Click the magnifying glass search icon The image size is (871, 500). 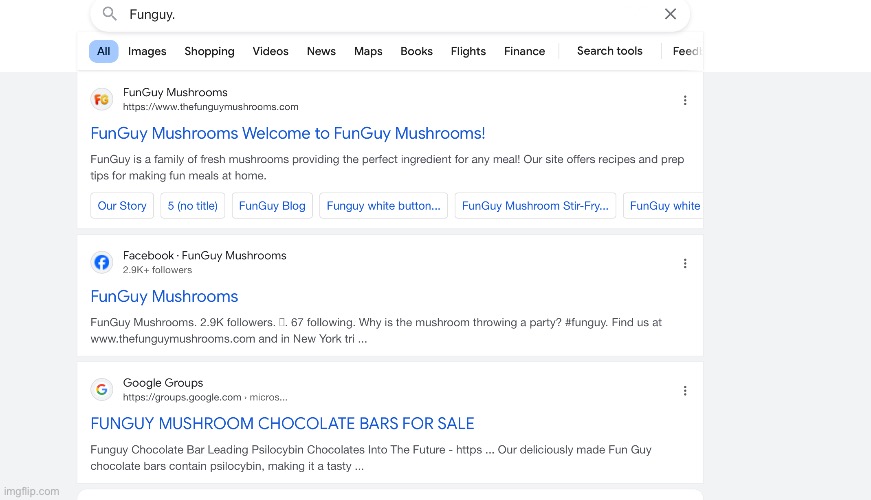click(109, 14)
